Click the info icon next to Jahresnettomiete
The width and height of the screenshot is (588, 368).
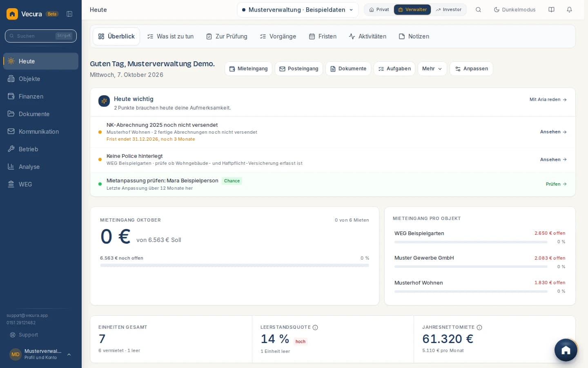(479, 328)
